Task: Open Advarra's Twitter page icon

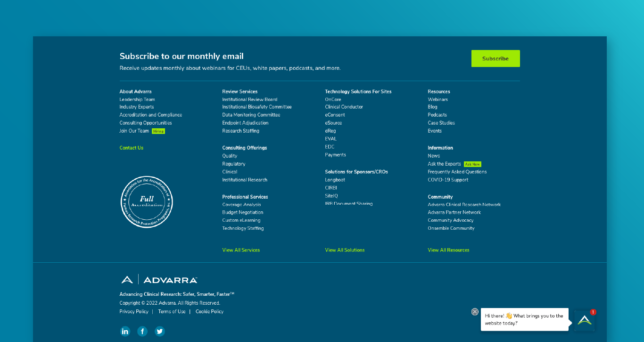Action: point(160,331)
